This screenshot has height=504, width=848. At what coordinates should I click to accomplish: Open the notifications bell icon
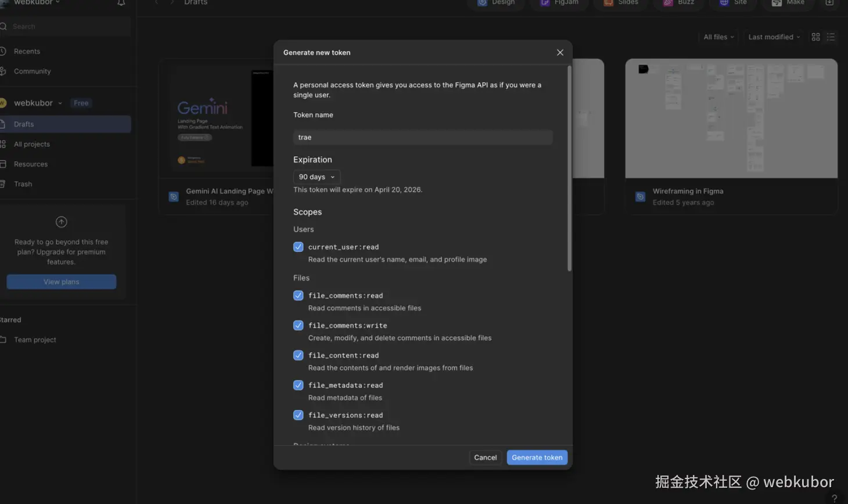121,3
